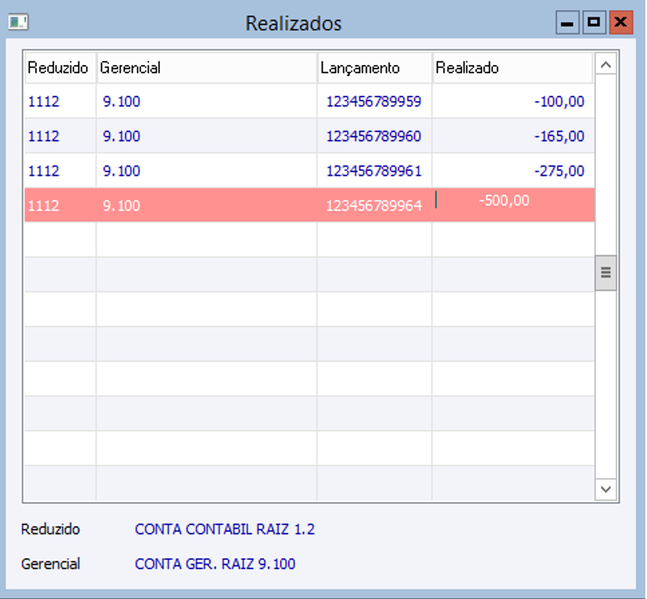Click the Realizado column header

tap(513, 68)
